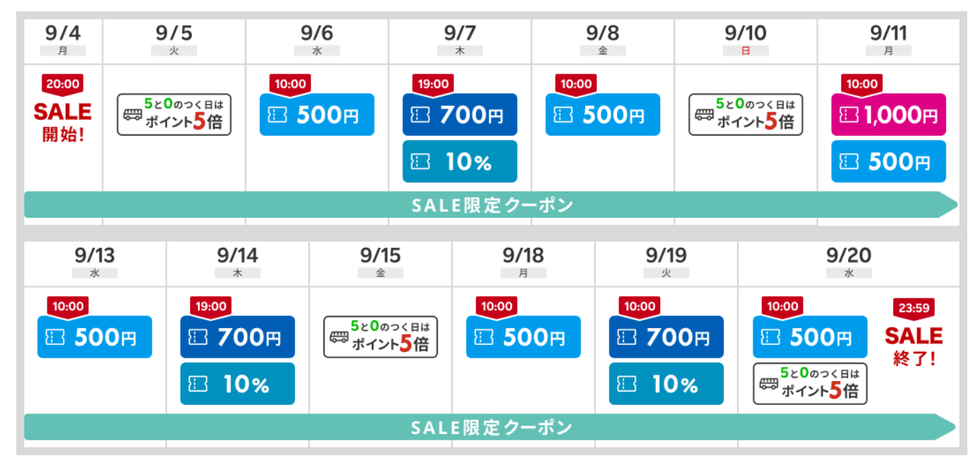This screenshot has width=980, height=470.
Task: Click the 9/6 500円 coupon
Action: 317,115
